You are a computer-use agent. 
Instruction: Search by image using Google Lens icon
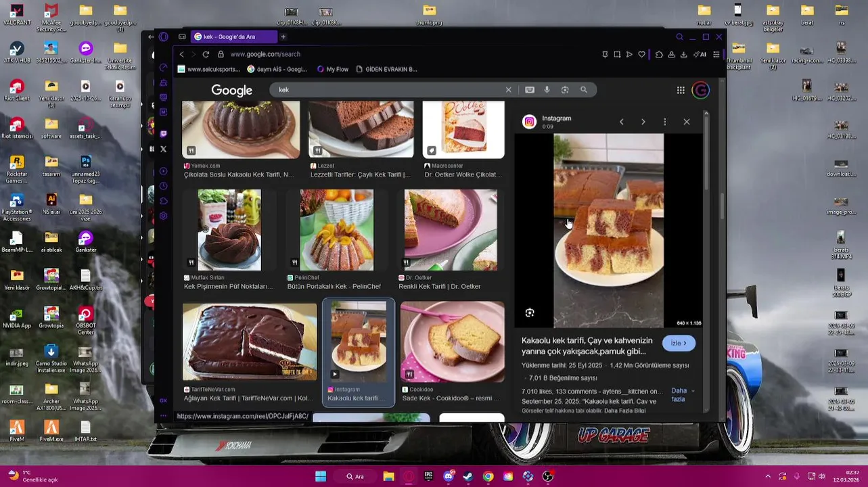(565, 89)
